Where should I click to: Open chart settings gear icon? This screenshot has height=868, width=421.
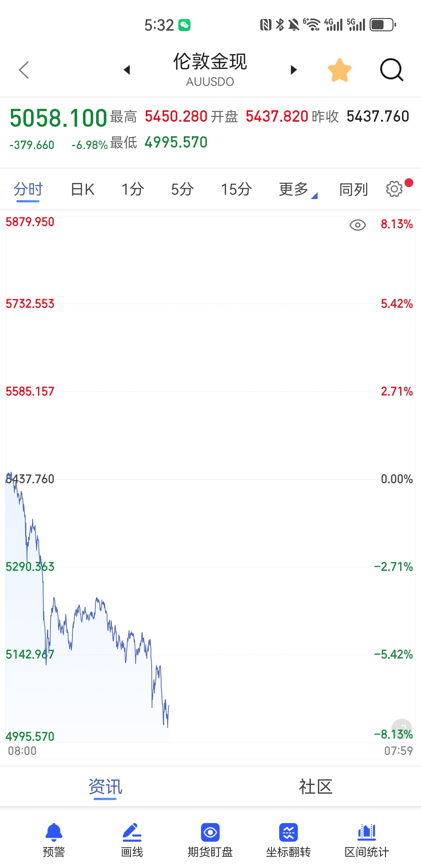coord(394,189)
